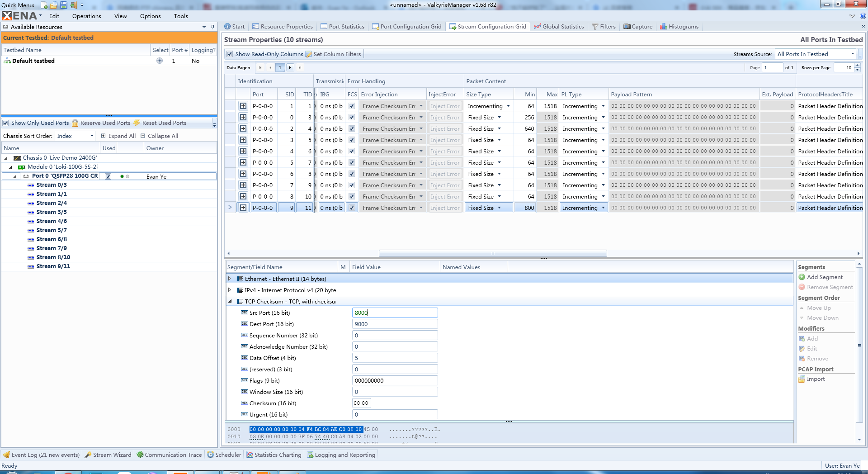The height and width of the screenshot is (474, 868).
Task: Click the exit door icon in Quick Menu
Action: tap(74, 5)
